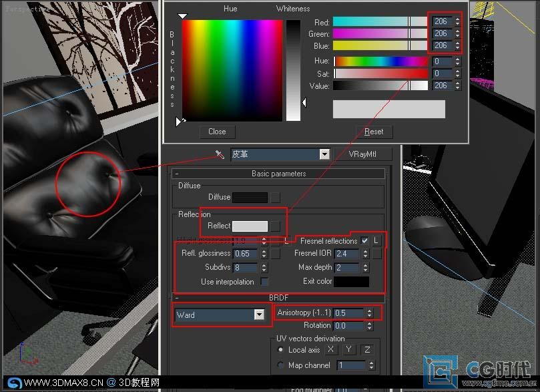Click the Rotation spinner arrows
Viewport: 540px width, 392px height.
(370, 325)
